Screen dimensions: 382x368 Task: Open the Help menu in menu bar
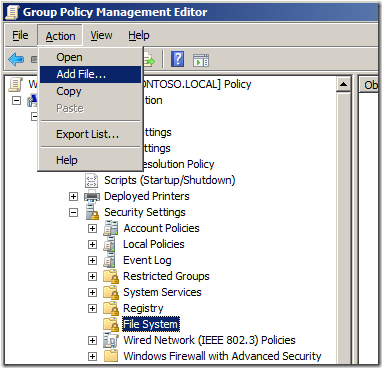[139, 35]
